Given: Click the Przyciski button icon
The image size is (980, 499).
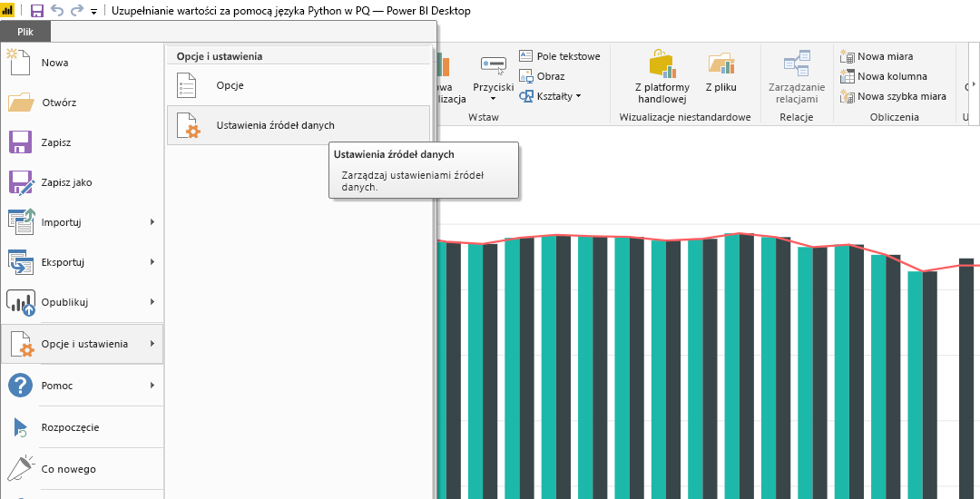Looking at the screenshot, I should (x=493, y=64).
